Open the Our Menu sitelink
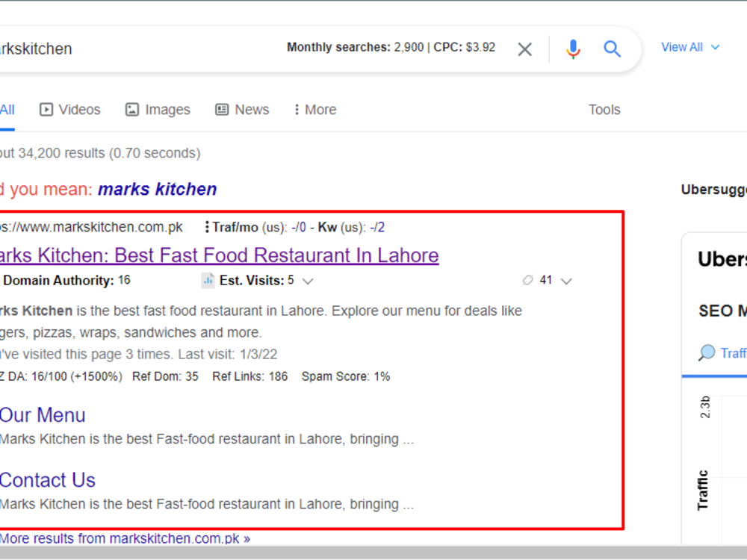 (43, 414)
